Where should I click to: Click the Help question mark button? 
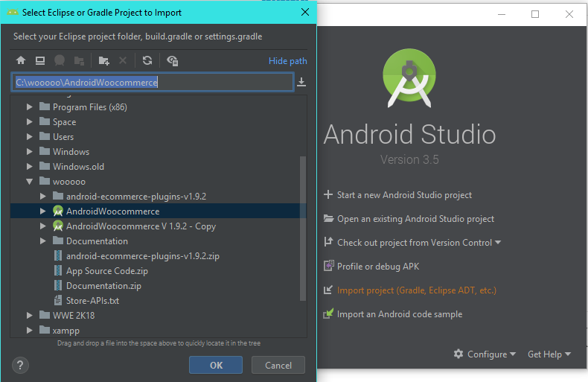tap(20, 365)
